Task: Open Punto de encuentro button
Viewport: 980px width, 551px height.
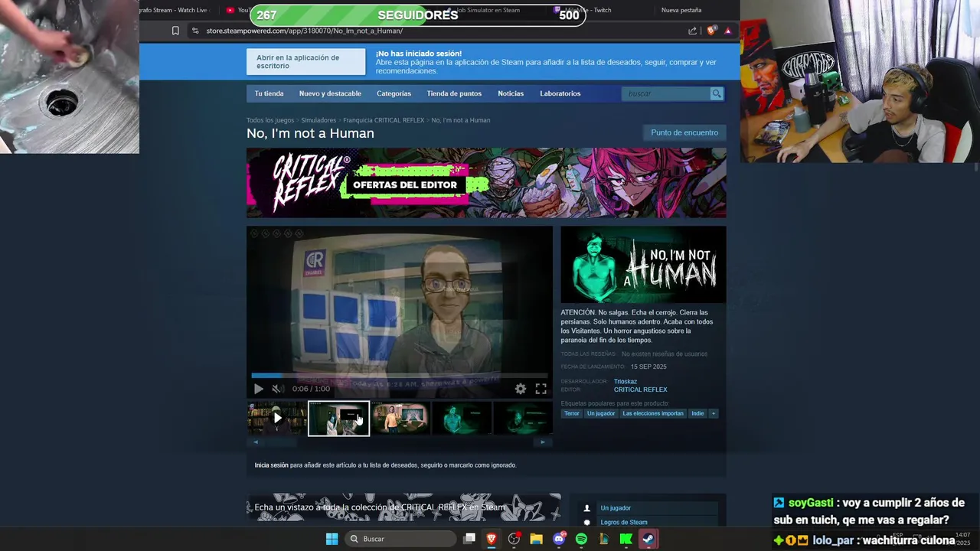Action: 684,132
